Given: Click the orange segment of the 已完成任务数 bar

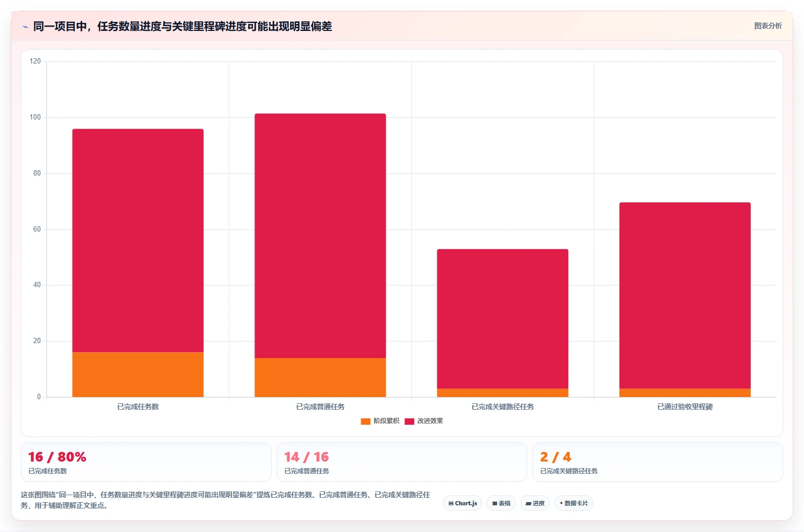Looking at the screenshot, I should (x=138, y=375).
